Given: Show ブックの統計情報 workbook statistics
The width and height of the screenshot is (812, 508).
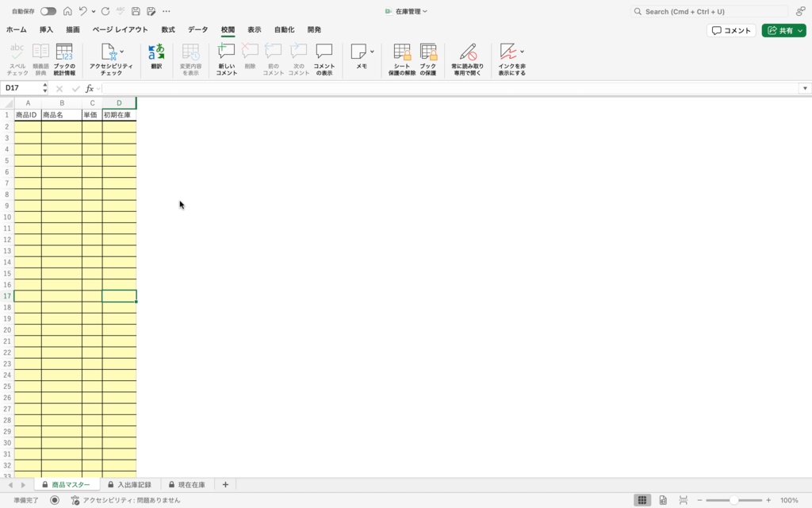Looking at the screenshot, I should 64,59.
